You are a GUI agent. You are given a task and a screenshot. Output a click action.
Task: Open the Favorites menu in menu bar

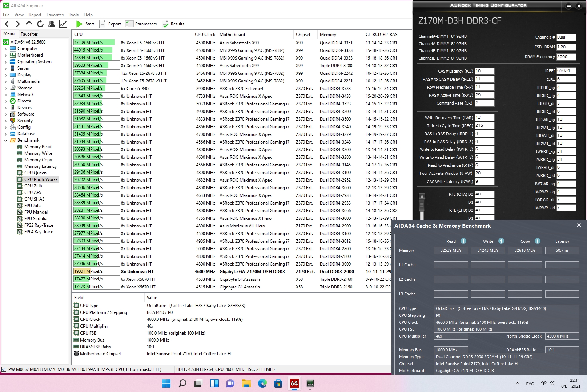coord(55,15)
